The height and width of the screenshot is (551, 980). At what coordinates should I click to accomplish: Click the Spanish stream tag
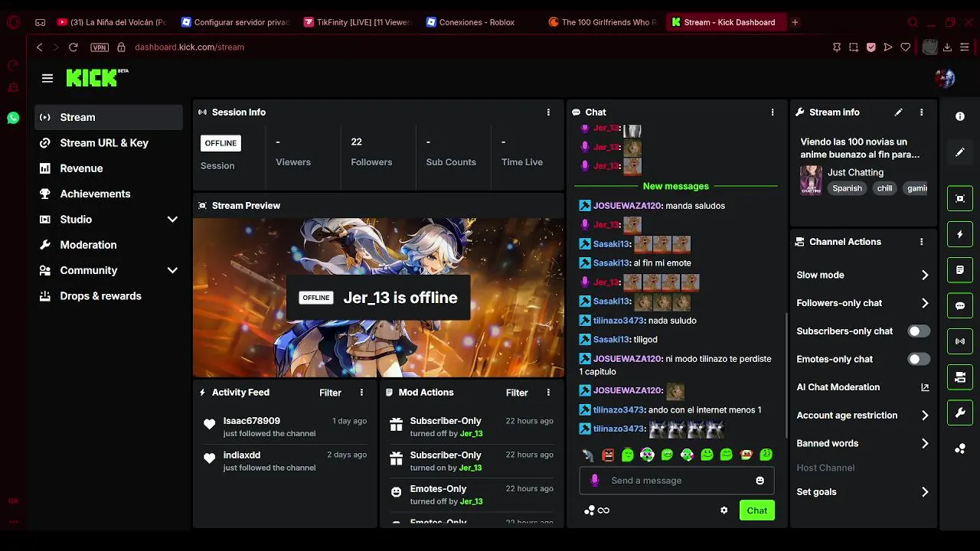847,188
